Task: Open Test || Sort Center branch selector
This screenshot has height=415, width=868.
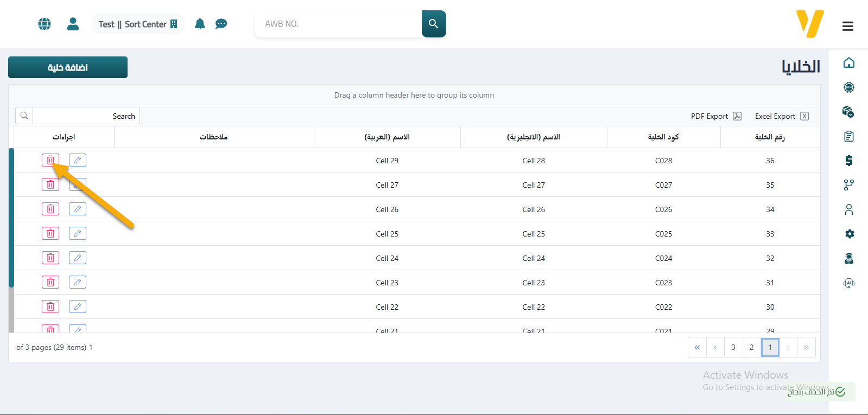Action: tap(138, 24)
